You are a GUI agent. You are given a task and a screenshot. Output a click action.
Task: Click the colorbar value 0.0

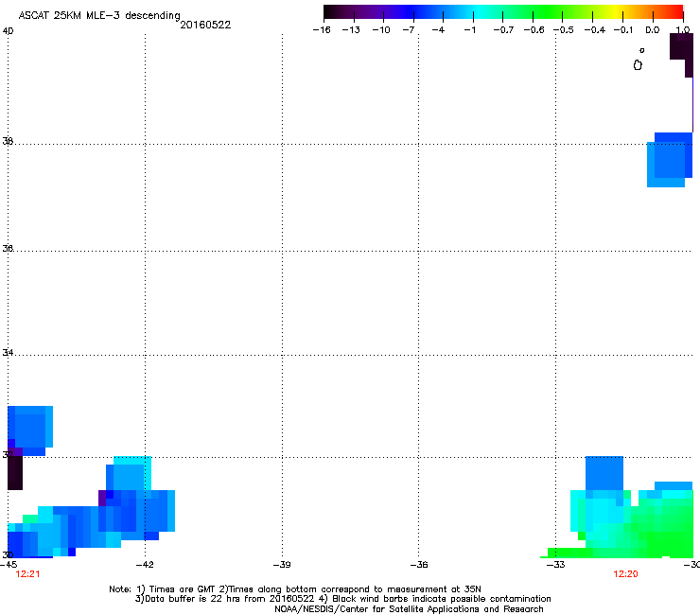(653, 30)
